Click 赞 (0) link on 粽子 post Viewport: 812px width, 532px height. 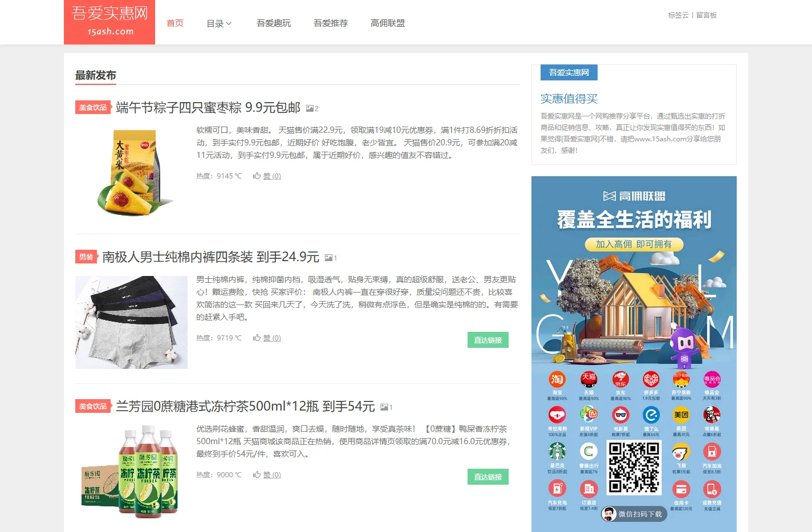272,176
